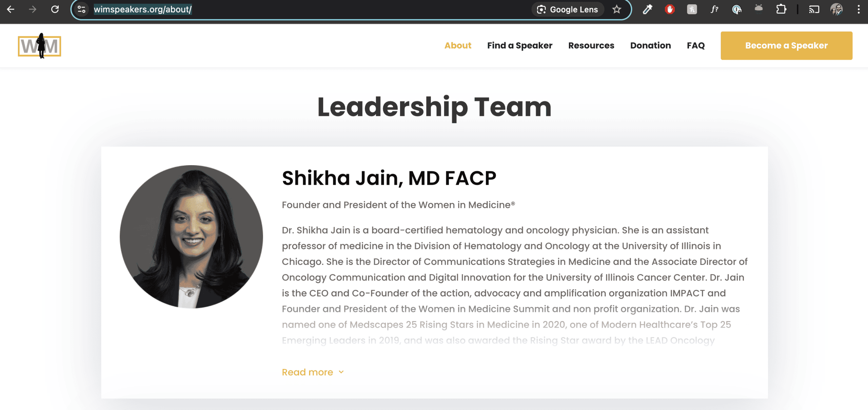868x410 pixels.
Task: Open the Donation link
Action: click(x=650, y=45)
